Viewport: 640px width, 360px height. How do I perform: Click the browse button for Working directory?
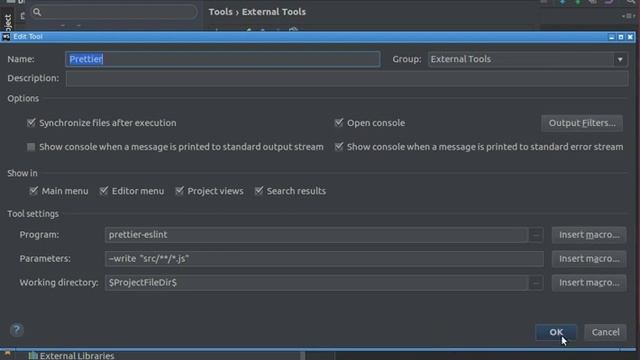point(536,282)
